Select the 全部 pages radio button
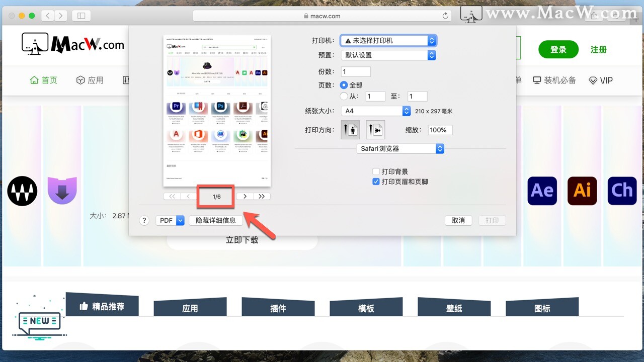The image size is (644, 362). tap(345, 85)
